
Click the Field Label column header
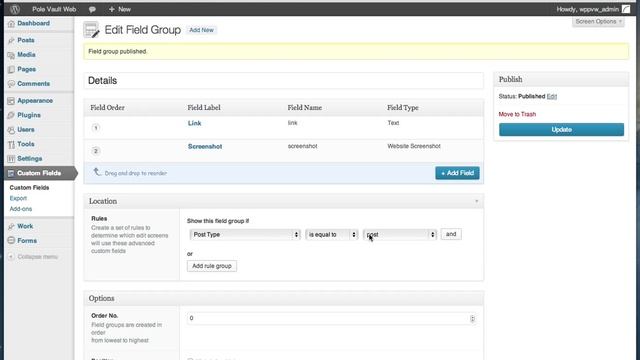click(x=204, y=108)
